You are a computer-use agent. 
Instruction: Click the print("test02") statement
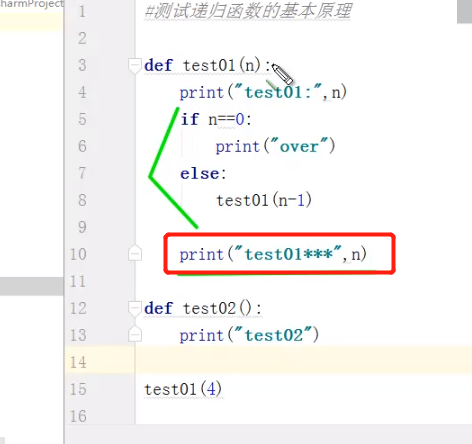click(x=249, y=335)
